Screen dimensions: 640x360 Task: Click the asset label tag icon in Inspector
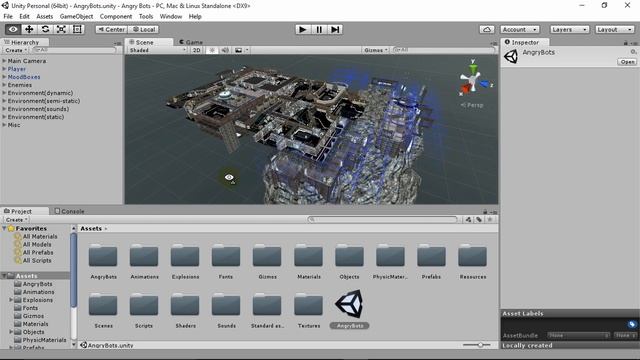click(x=632, y=324)
